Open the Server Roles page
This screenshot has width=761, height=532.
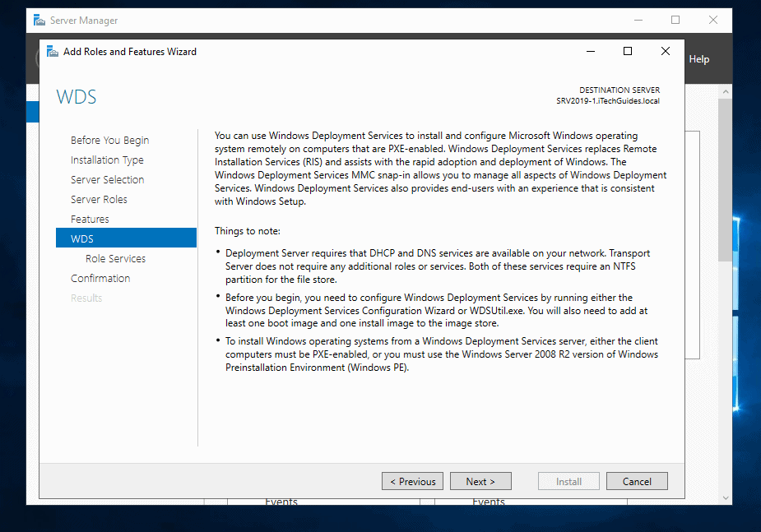(99, 200)
